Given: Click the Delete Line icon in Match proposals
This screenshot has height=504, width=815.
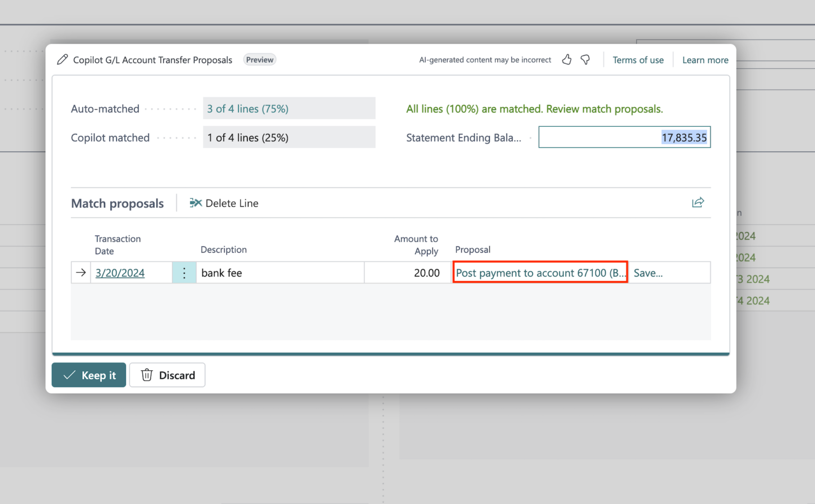Looking at the screenshot, I should coord(195,203).
